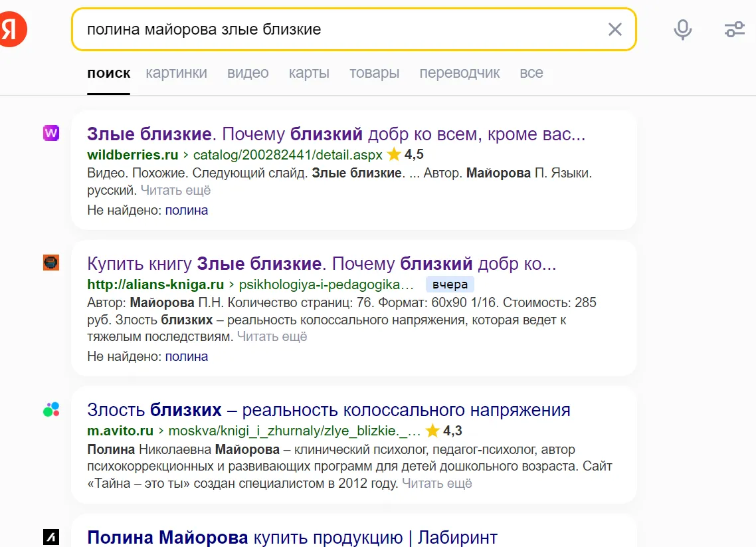This screenshot has height=547, width=756.
Task: Open Полина Майорова Лабиринт result link
Action: pos(292,537)
